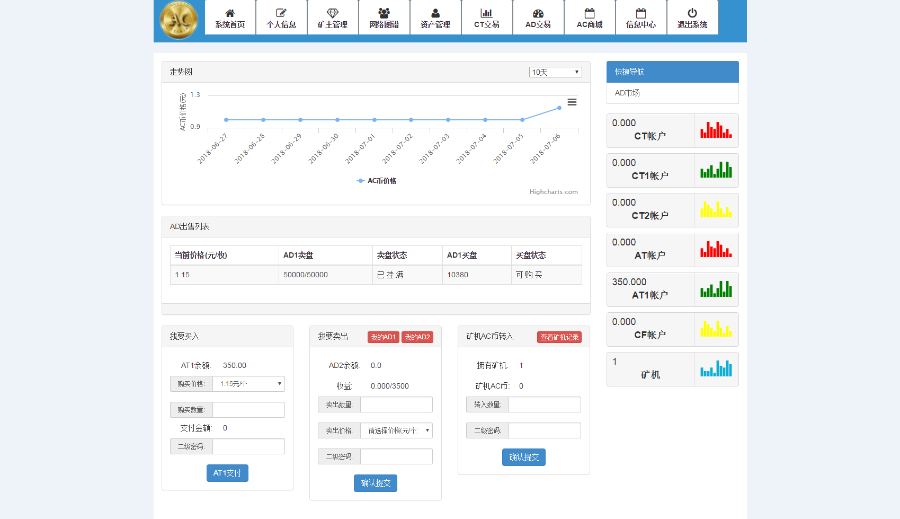Open the 个人信息 personal info tab
900x519 pixels.
(x=281, y=18)
